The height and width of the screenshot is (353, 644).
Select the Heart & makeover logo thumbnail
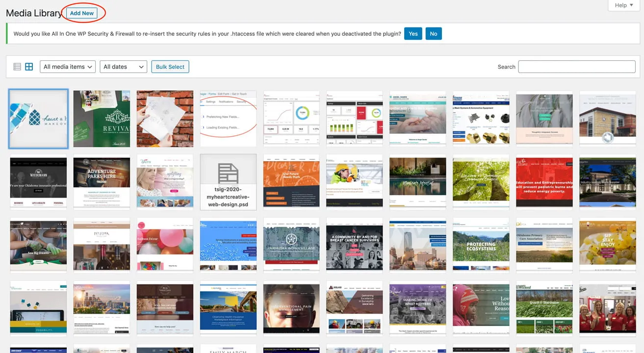point(38,119)
